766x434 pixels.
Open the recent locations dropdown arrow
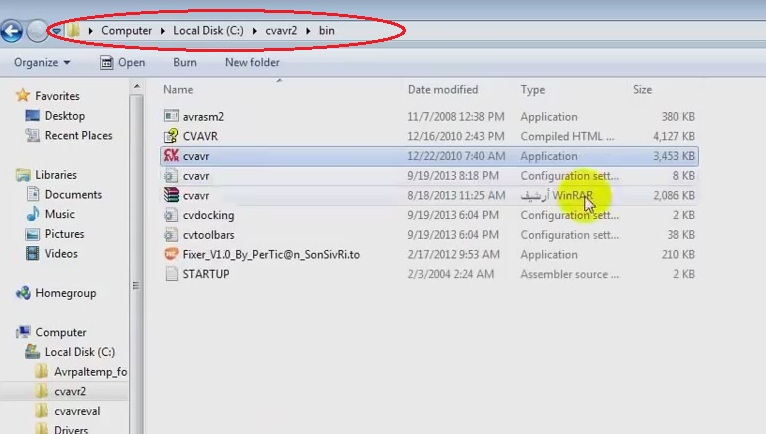(57, 31)
